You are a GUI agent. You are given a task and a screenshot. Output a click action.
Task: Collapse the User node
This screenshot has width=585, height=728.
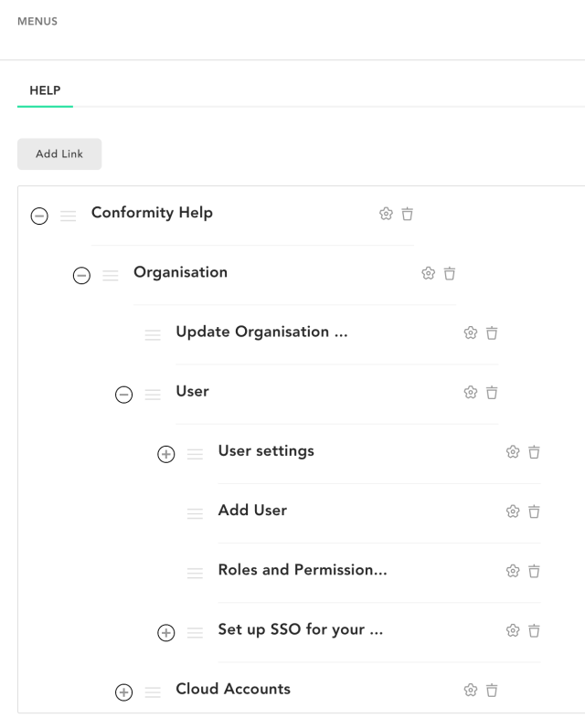click(x=123, y=395)
